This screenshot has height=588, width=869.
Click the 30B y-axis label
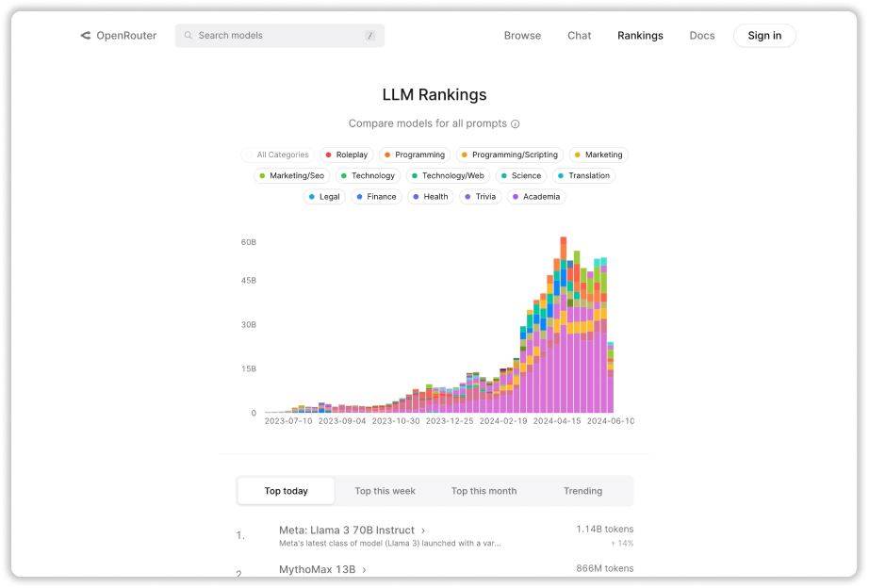tap(248, 325)
